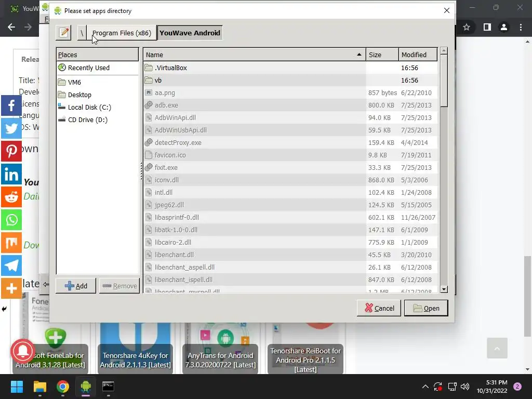The height and width of the screenshot is (399, 532).
Task: Share page via WhatsApp
Action: click(x=11, y=220)
